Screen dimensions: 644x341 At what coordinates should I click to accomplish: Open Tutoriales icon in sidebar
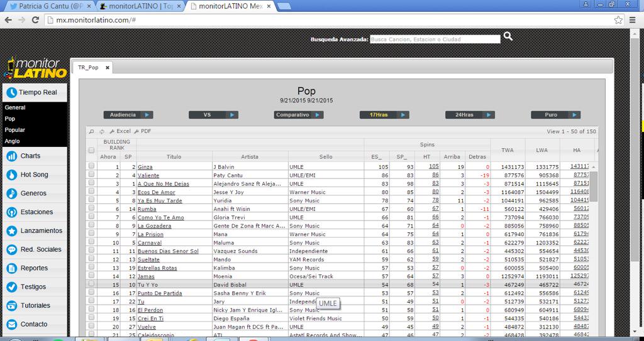[11, 306]
